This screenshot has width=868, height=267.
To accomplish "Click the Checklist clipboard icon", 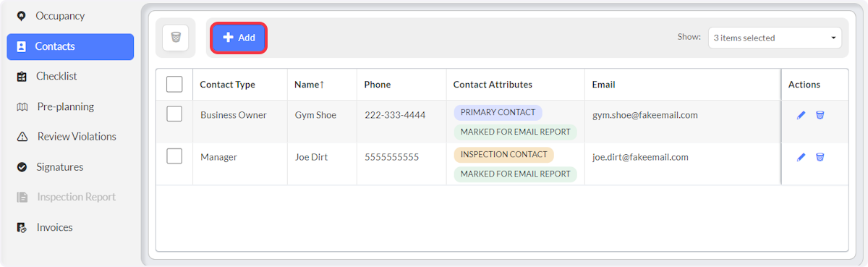I will [22, 76].
